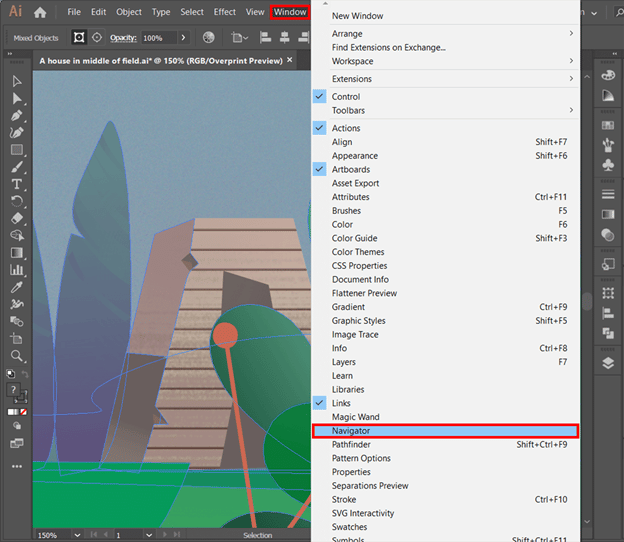Expand the Workspace submenu
The image size is (624, 542).
(x=352, y=61)
